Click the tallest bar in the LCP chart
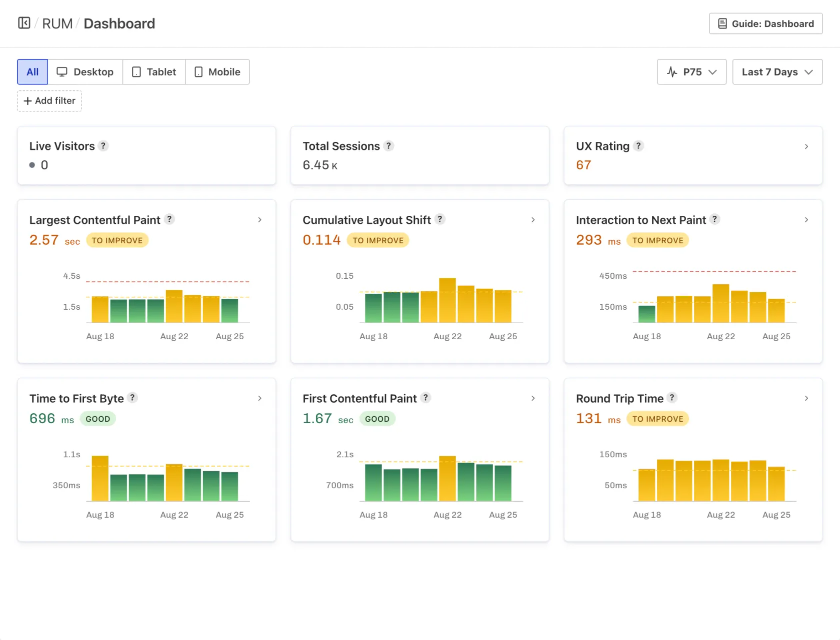 tap(174, 306)
